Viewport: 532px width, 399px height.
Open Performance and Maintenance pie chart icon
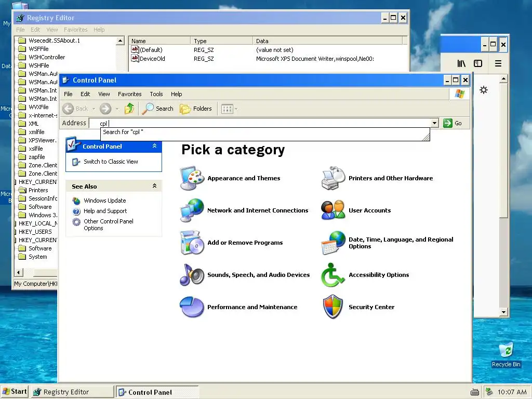click(192, 307)
